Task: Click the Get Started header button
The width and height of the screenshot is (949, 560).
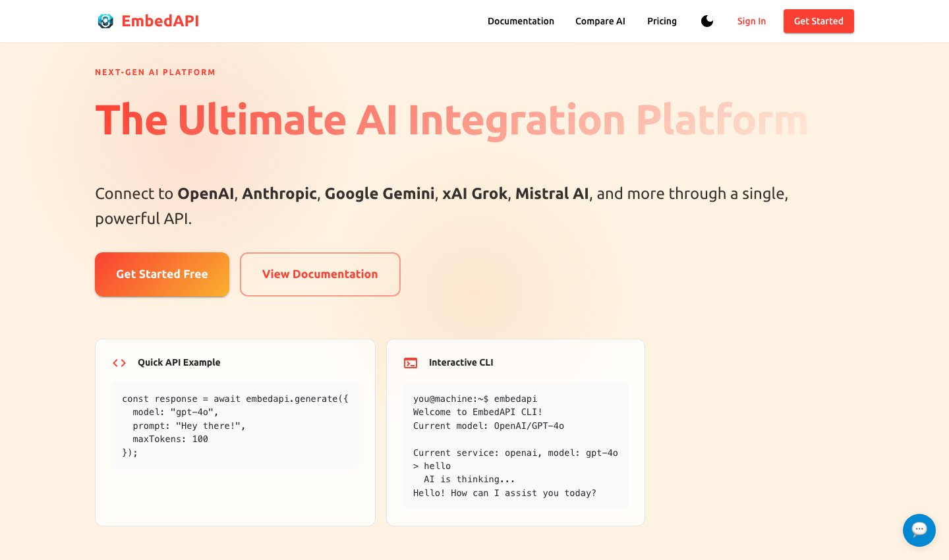Action: (x=819, y=21)
